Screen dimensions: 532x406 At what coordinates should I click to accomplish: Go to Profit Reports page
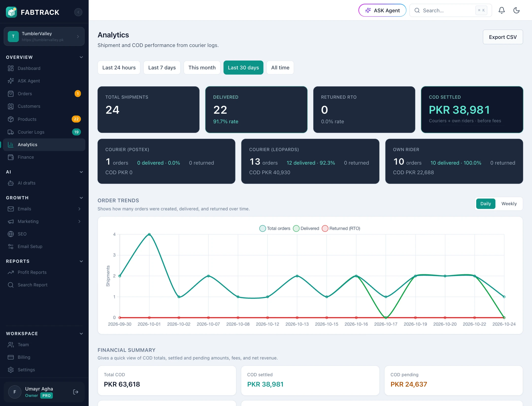pyautogui.click(x=44, y=272)
